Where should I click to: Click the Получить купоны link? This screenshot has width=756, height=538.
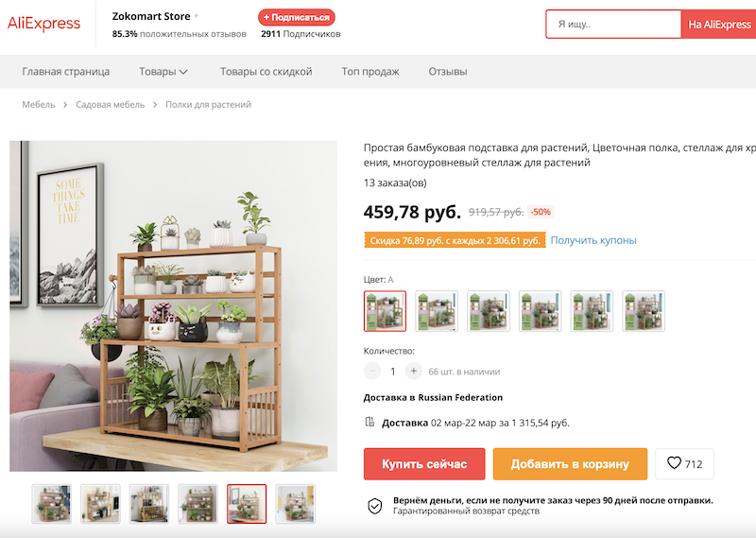pyautogui.click(x=593, y=241)
